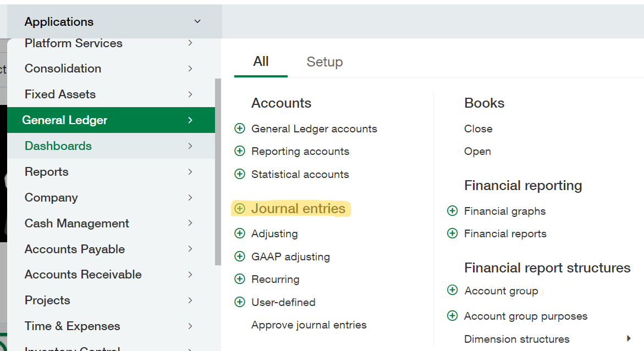The width and height of the screenshot is (644, 351).
Task: Collapse the Applications dropdown chevron
Action: tap(197, 21)
